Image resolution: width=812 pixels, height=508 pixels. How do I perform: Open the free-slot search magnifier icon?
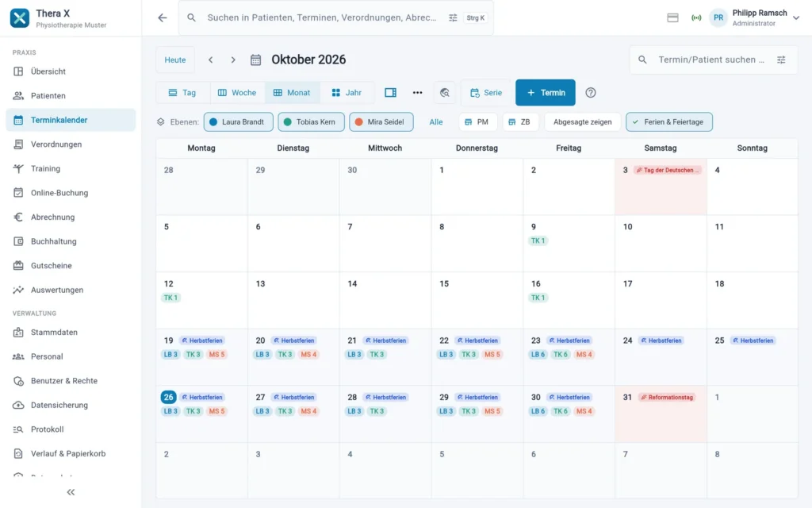click(445, 93)
